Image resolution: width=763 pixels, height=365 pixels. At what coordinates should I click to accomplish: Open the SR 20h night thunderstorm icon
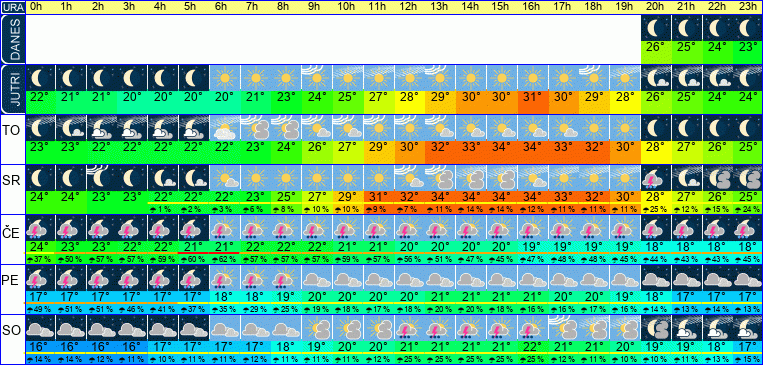(656, 178)
